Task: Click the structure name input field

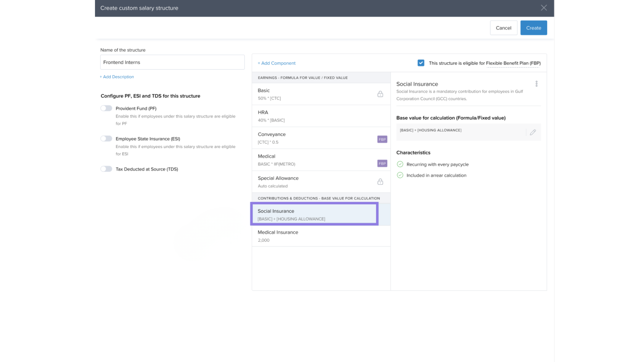Action: [x=172, y=62]
